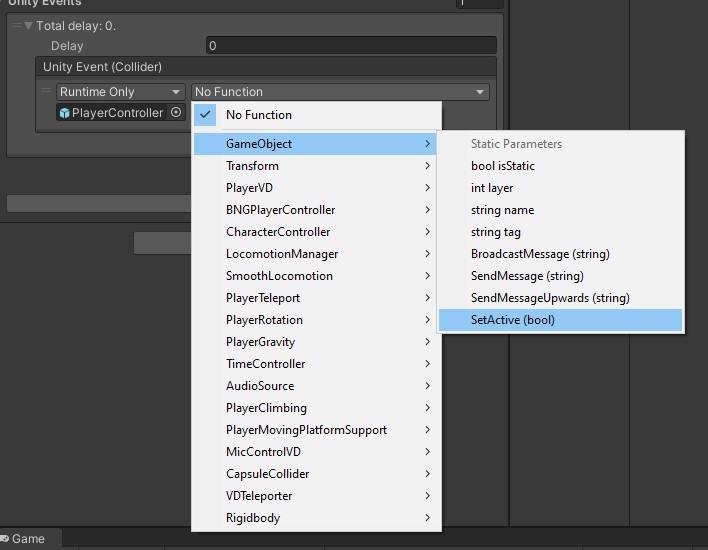Image resolution: width=708 pixels, height=550 pixels.
Task: Select SetActive (bool) function
Action: [x=560, y=320]
